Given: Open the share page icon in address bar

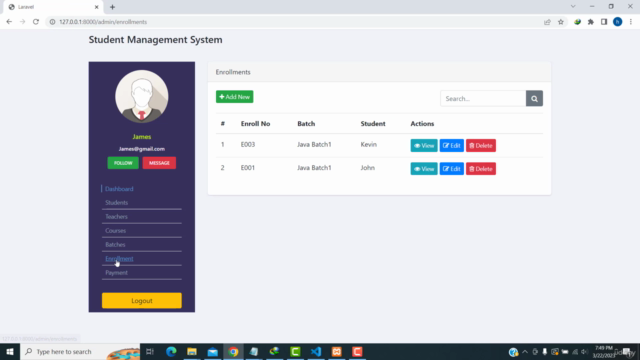Looking at the screenshot, I should click(547, 22).
